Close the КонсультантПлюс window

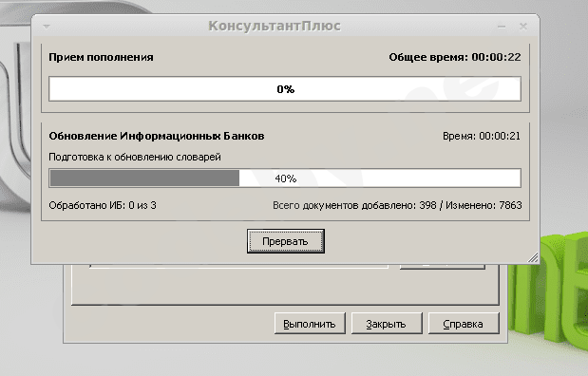[523, 27]
